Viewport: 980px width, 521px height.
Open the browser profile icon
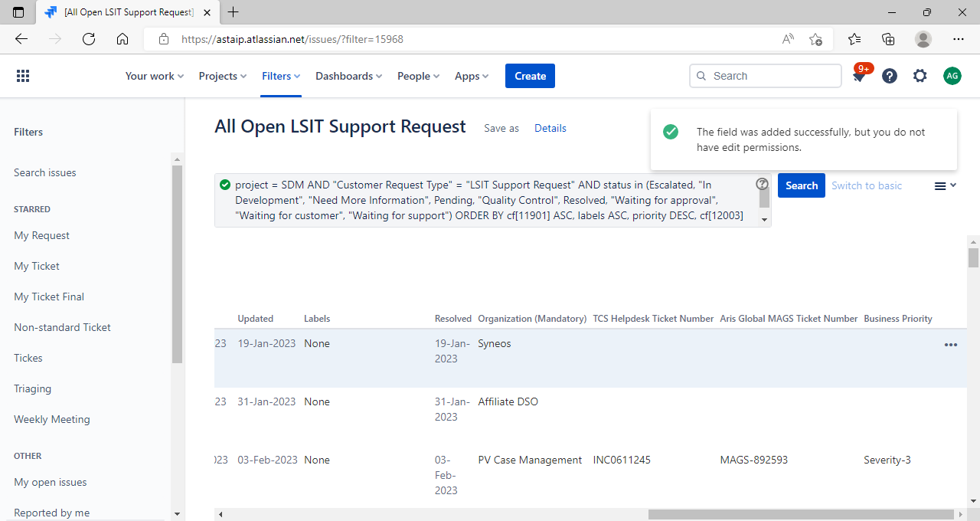click(x=923, y=39)
